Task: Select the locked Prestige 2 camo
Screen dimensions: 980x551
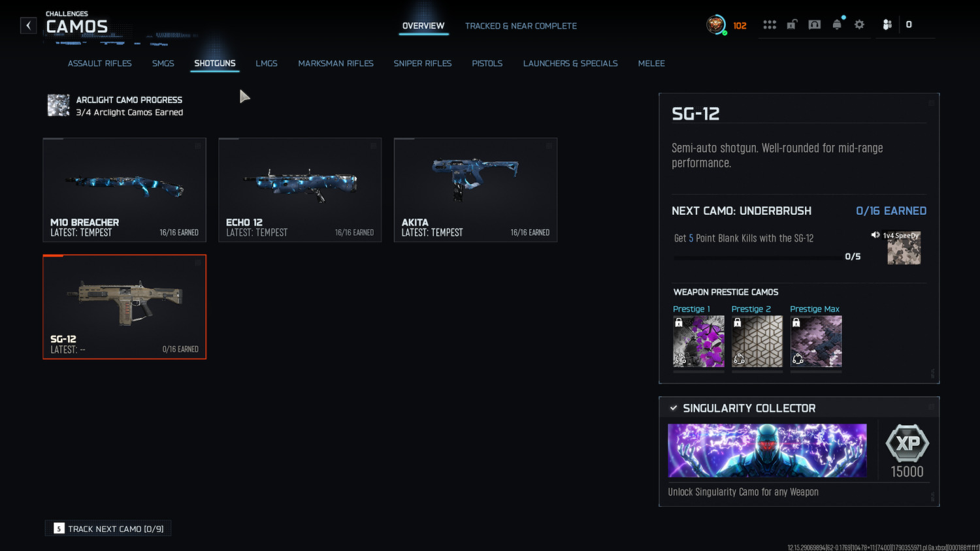Action: coord(757,341)
